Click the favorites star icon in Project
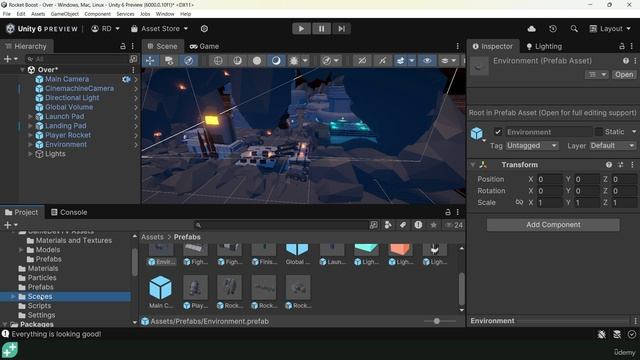The height and width of the screenshot is (360, 640). [x=433, y=225]
